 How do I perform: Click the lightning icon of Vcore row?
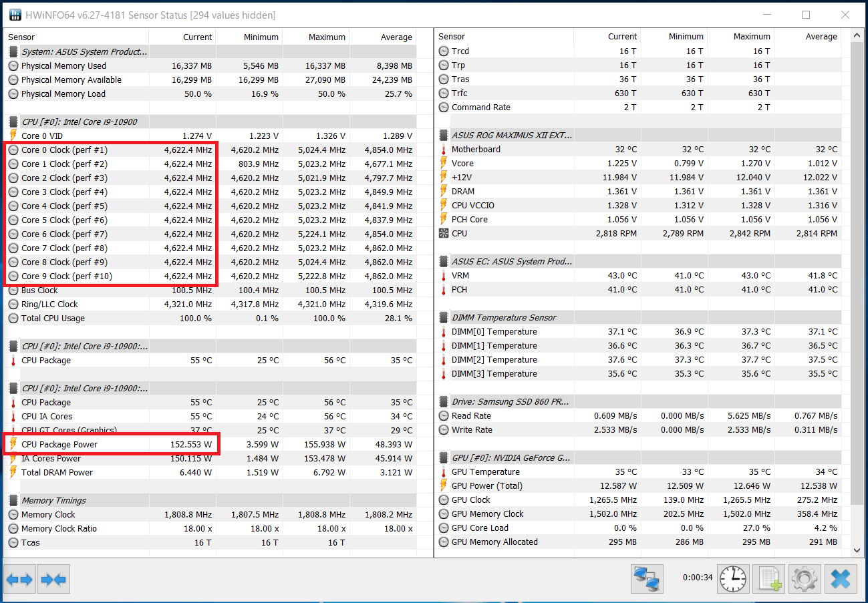coord(444,163)
